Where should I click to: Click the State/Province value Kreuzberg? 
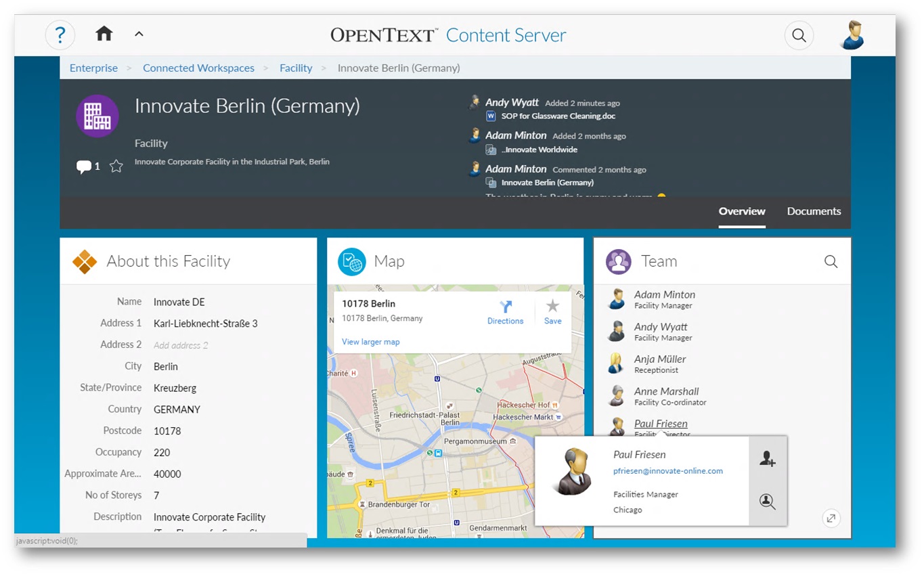[175, 389]
